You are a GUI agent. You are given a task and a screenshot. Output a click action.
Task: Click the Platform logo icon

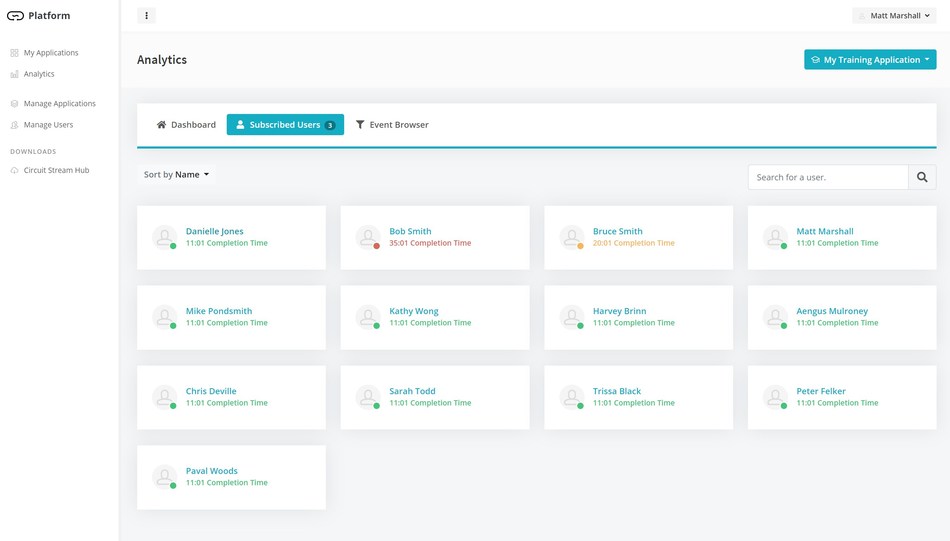click(15, 16)
